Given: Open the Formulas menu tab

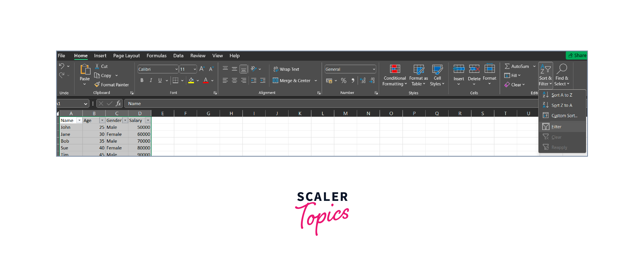Looking at the screenshot, I should (x=156, y=56).
